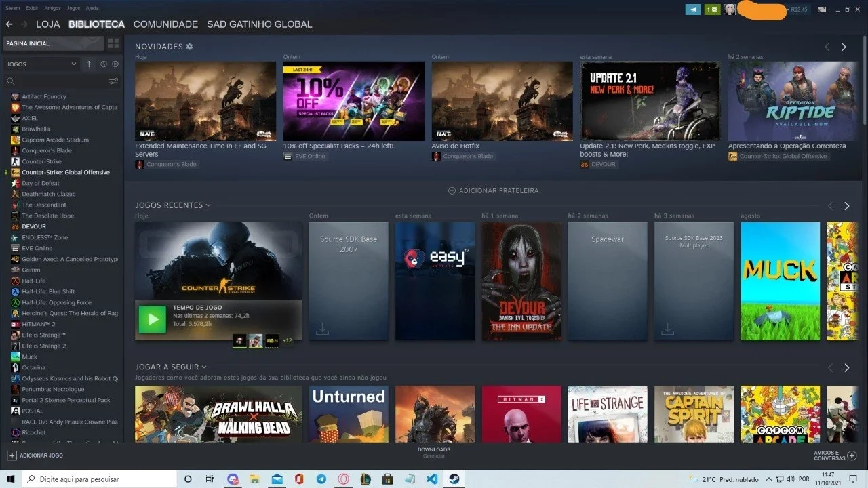Viewport: 868px width, 488px height.
Task: Open the Steam icon in the Windows taskbar
Action: [454, 479]
